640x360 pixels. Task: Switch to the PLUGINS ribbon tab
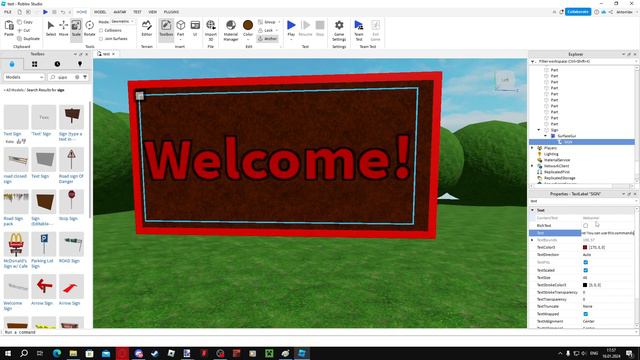tap(171, 12)
